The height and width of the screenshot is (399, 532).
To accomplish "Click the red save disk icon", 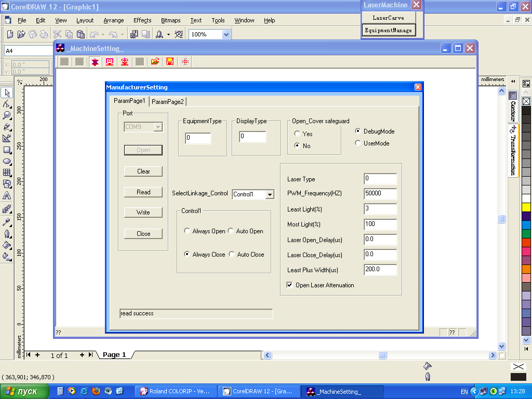I will pos(169,62).
